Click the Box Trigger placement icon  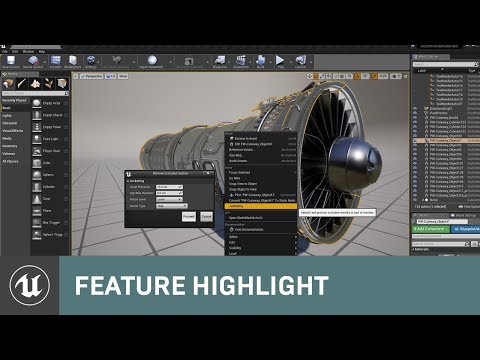click(x=37, y=223)
